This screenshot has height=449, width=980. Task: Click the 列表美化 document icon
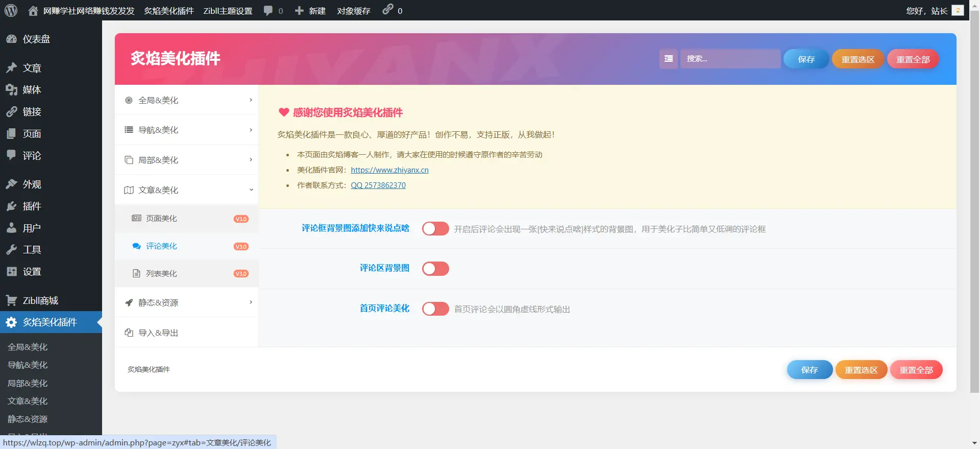136,274
